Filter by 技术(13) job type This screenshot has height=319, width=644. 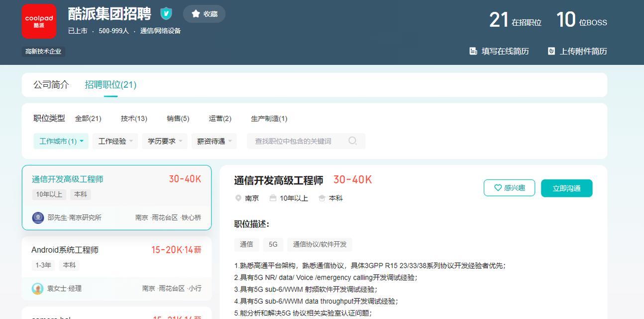tap(134, 119)
